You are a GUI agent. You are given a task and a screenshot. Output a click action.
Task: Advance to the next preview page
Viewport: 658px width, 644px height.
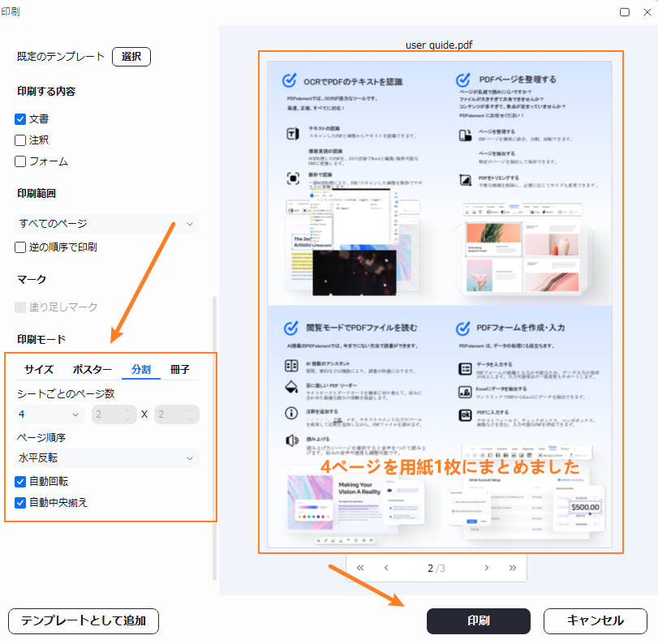487,568
